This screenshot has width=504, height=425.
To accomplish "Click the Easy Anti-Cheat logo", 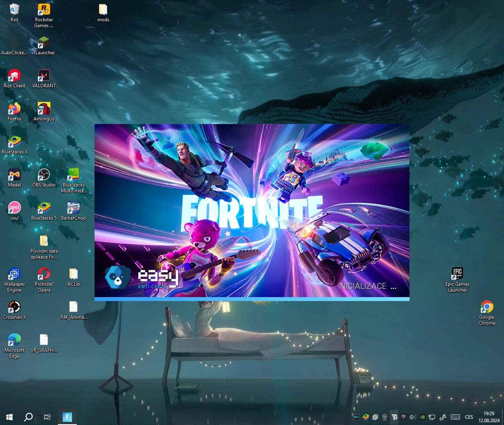I will pyautogui.click(x=145, y=277).
